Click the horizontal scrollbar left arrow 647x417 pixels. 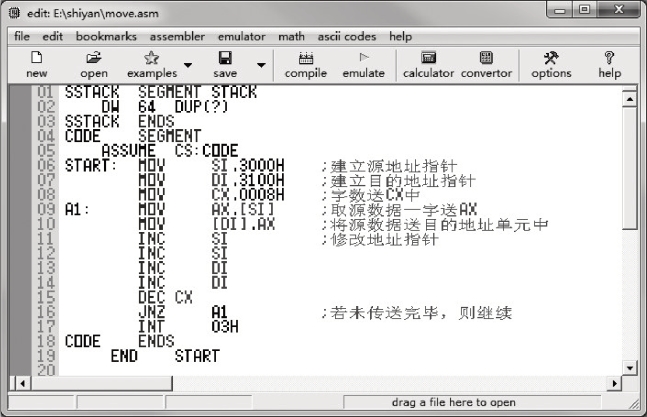click(x=23, y=384)
